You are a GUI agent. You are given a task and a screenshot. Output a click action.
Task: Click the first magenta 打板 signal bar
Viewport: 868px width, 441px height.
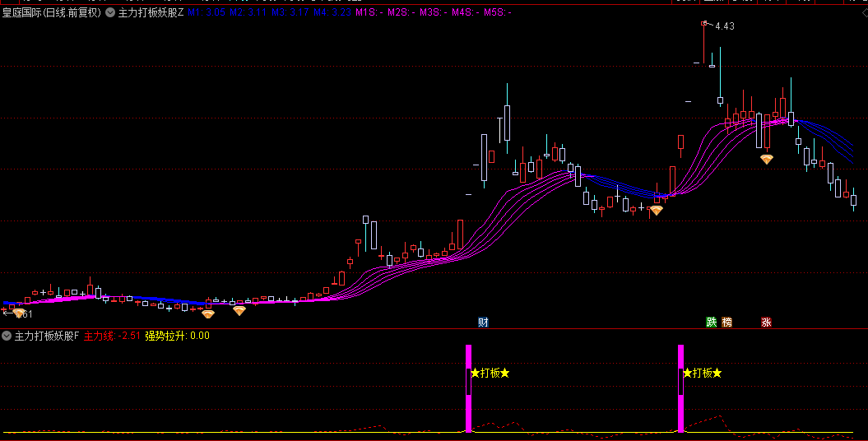468,388
